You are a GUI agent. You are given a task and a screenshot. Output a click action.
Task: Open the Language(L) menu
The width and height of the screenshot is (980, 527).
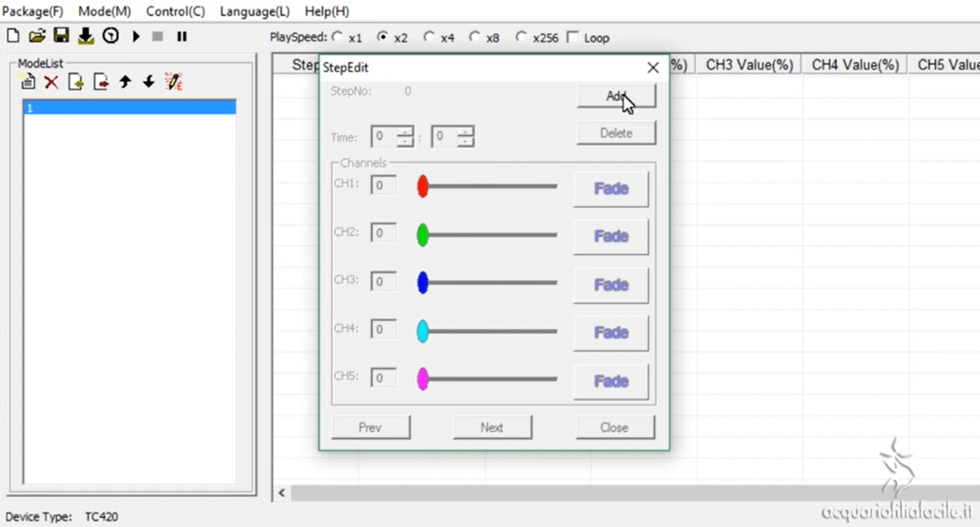coord(254,11)
